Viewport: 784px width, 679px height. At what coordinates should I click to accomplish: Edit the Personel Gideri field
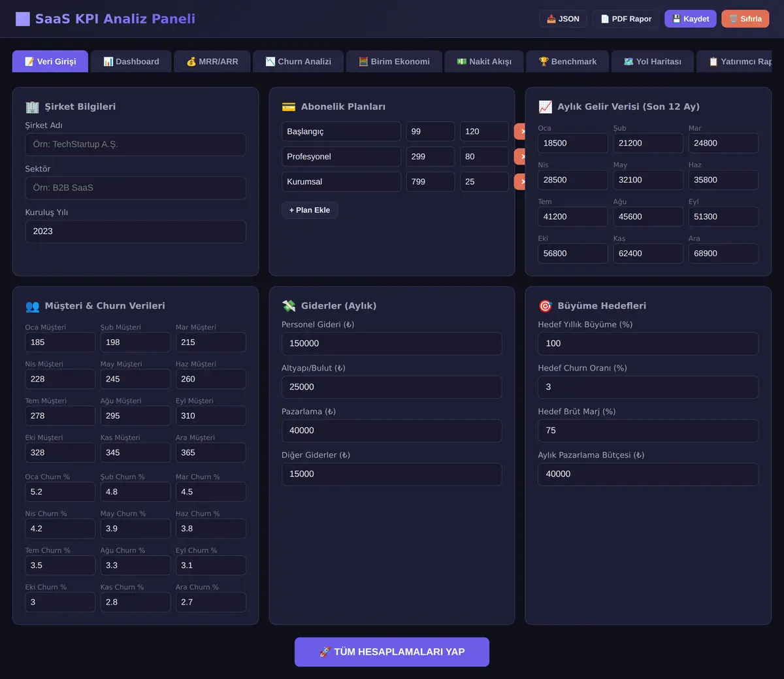point(392,344)
